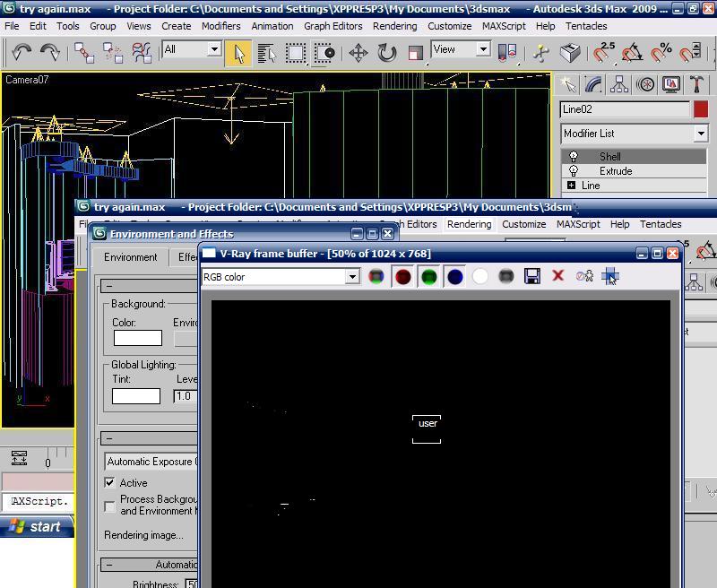This screenshot has height=588, width=717.
Task: Activate the Select and Scale tool
Action: pos(415,53)
